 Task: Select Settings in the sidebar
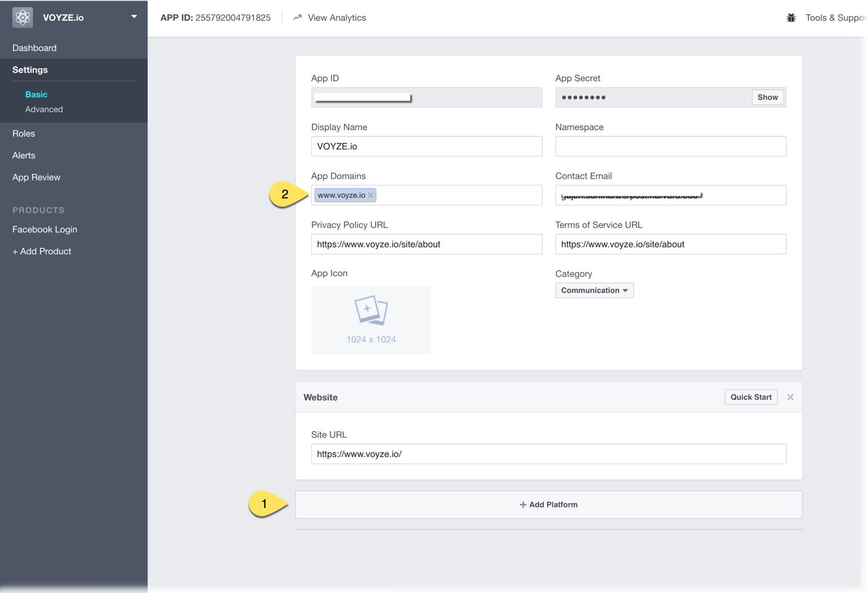(x=30, y=70)
